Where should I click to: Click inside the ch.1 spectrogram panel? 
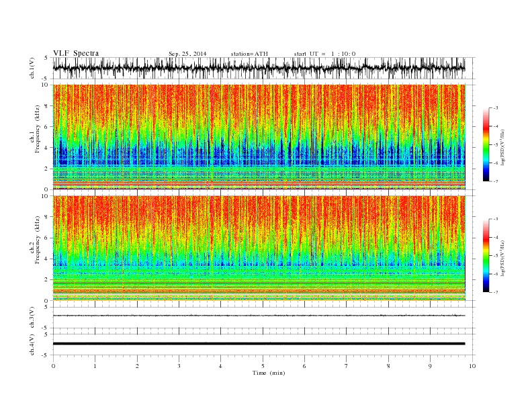pyautogui.click(x=259, y=137)
